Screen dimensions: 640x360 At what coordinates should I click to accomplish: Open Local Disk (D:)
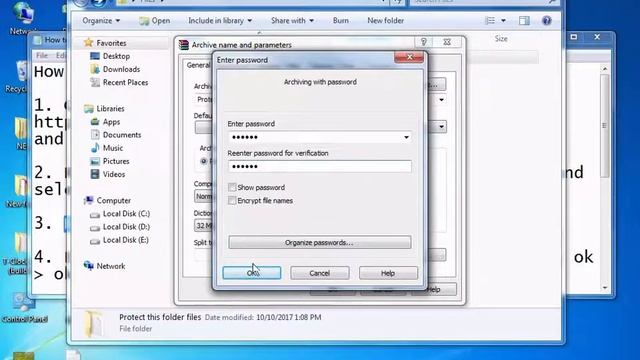point(126,227)
